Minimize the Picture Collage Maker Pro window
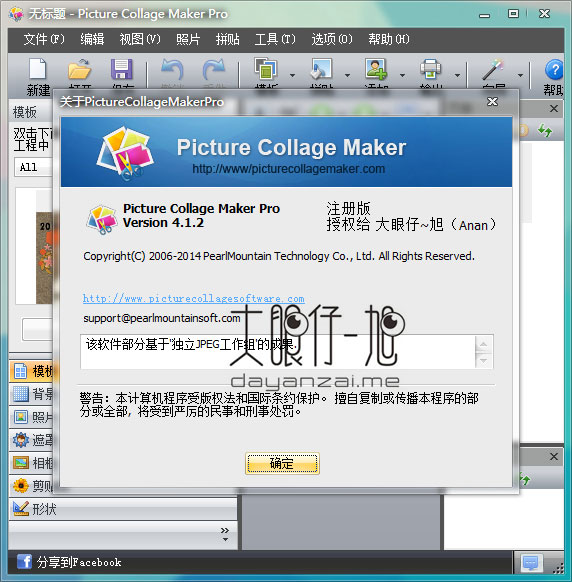572x582 pixels. pyautogui.click(x=484, y=15)
